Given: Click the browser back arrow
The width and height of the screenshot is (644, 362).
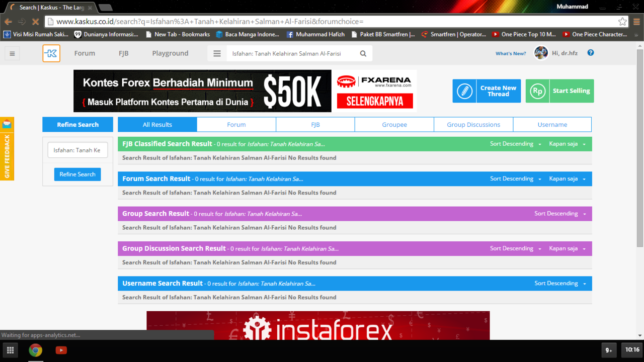Looking at the screenshot, I should (8, 22).
